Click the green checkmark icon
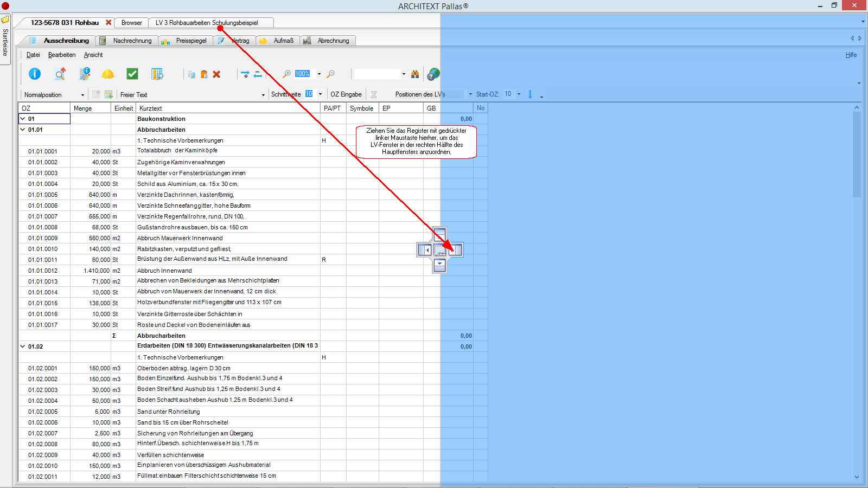The height and width of the screenshot is (488, 868). point(132,74)
